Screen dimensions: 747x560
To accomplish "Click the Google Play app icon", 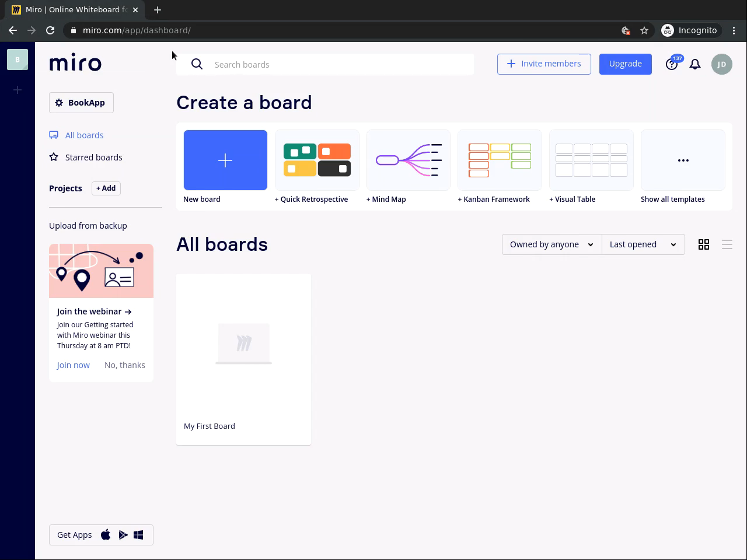I will click(123, 535).
